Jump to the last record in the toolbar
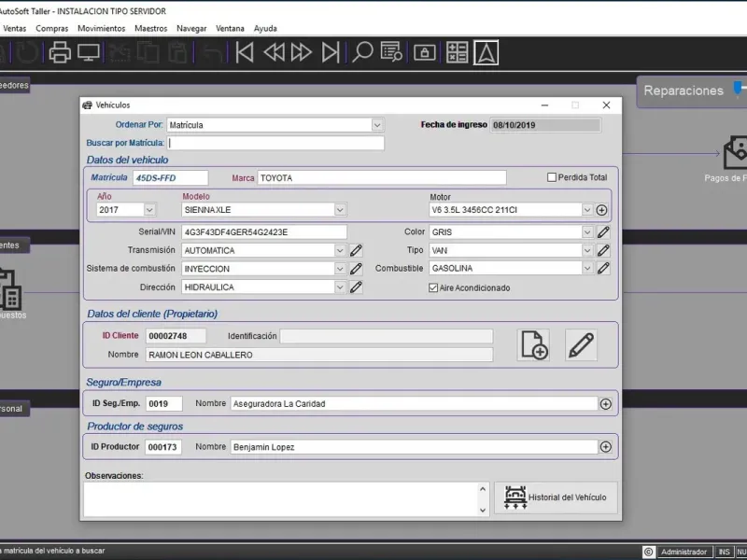Screen dimensions: 747x560 coord(331,53)
